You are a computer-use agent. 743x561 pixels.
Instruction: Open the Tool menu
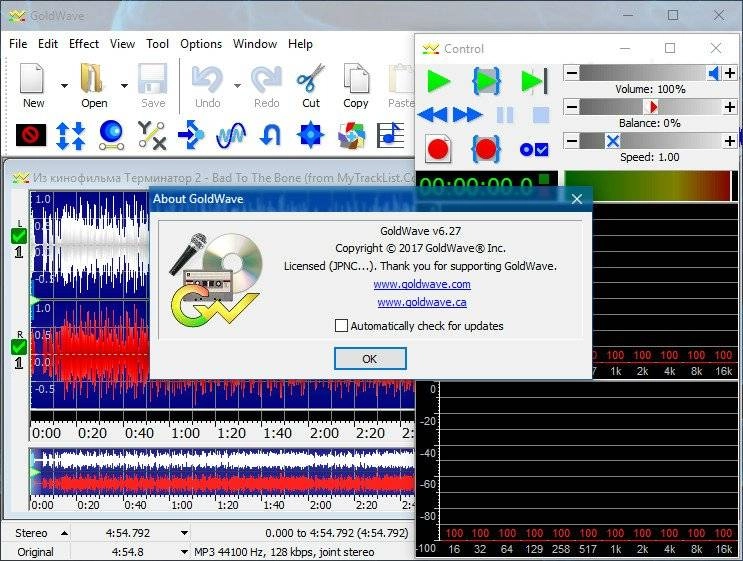point(157,44)
